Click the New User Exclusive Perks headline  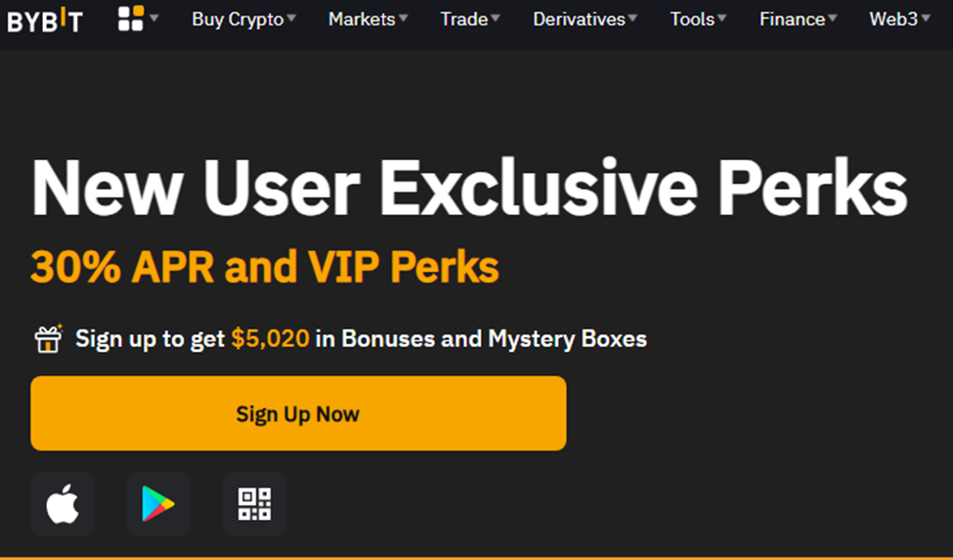tap(469, 187)
